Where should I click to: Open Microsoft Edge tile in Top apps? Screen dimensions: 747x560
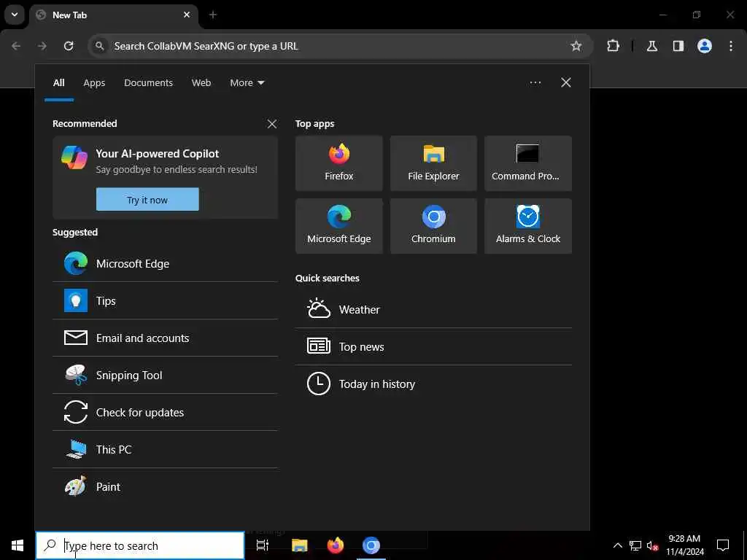click(x=338, y=226)
